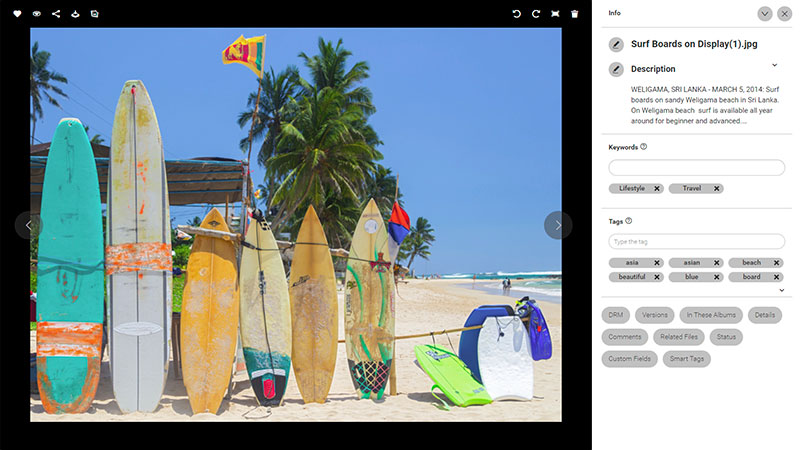Viewport: 800px width, 450px height.
Task: Collapse the Description section chevron
Action: click(774, 65)
